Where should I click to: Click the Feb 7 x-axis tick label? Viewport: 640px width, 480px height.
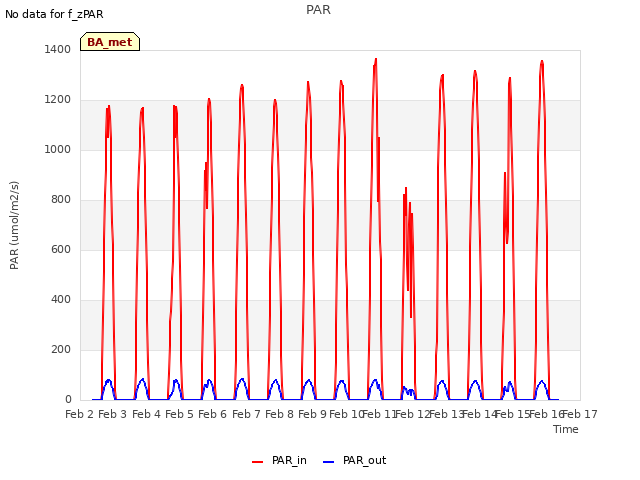click(246, 414)
